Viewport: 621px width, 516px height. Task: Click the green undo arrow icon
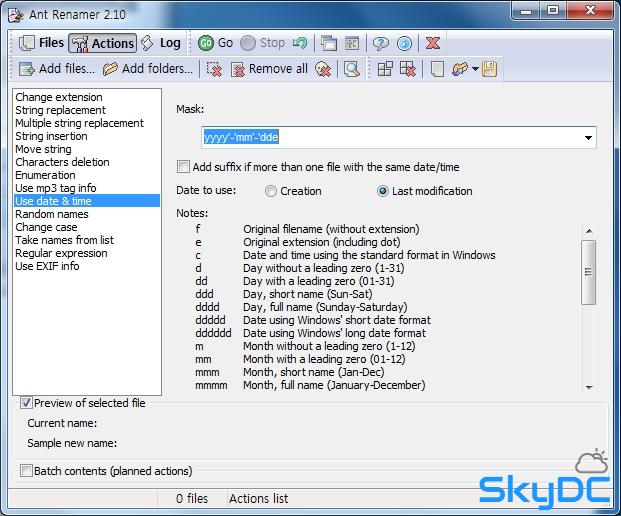click(300, 43)
